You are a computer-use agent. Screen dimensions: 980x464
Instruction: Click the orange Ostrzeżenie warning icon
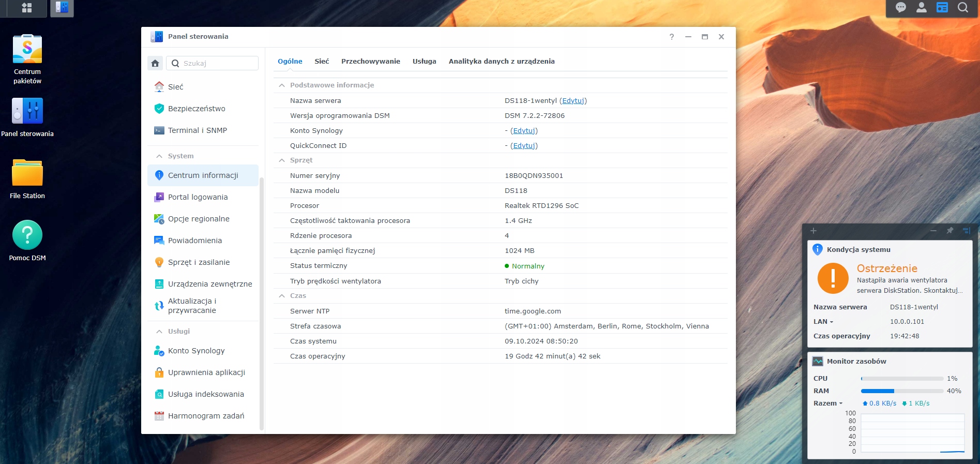pos(833,278)
